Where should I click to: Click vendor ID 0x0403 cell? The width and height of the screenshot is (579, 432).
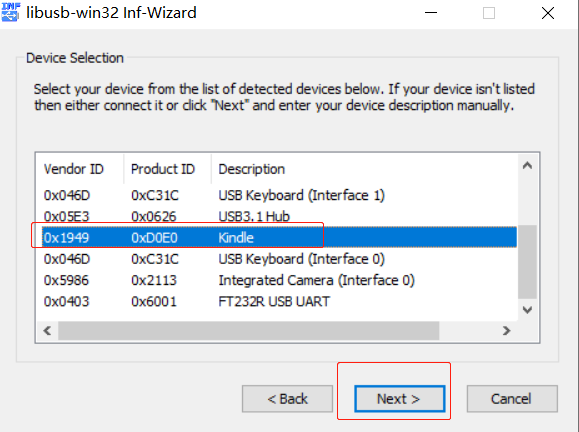[x=66, y=301]
